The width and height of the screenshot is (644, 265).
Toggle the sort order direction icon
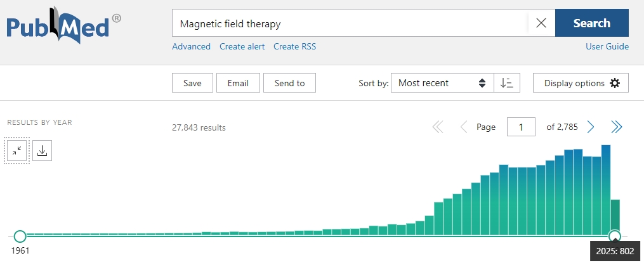coord(507,83)
